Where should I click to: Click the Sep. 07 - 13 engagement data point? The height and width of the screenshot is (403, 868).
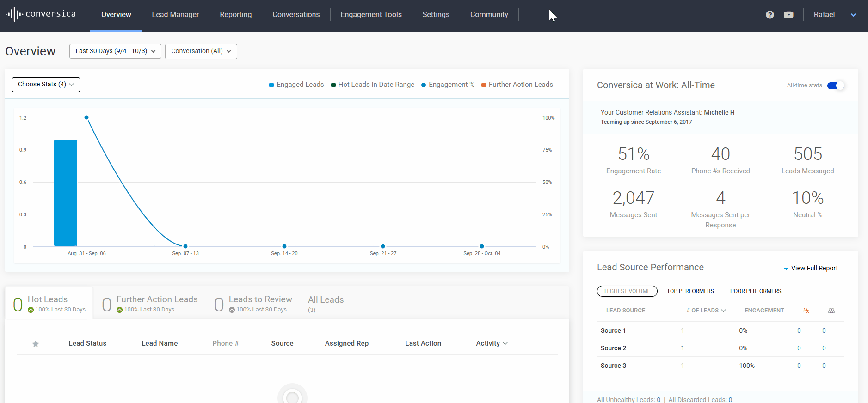coord(185,246)
